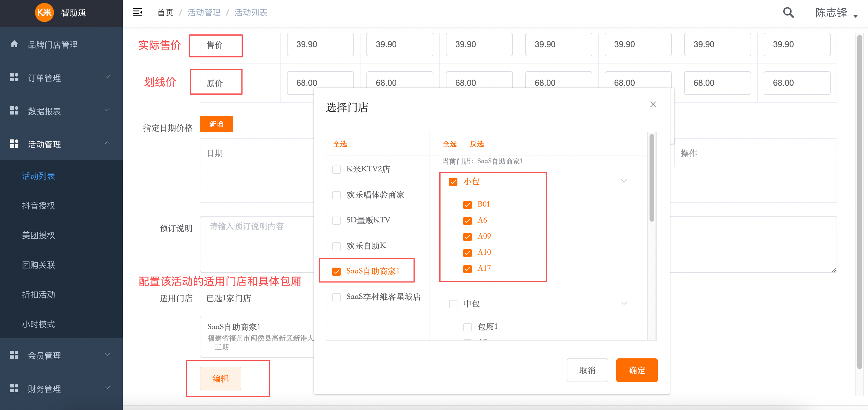Toggle the sidebar collapse icon

(138, 12)
